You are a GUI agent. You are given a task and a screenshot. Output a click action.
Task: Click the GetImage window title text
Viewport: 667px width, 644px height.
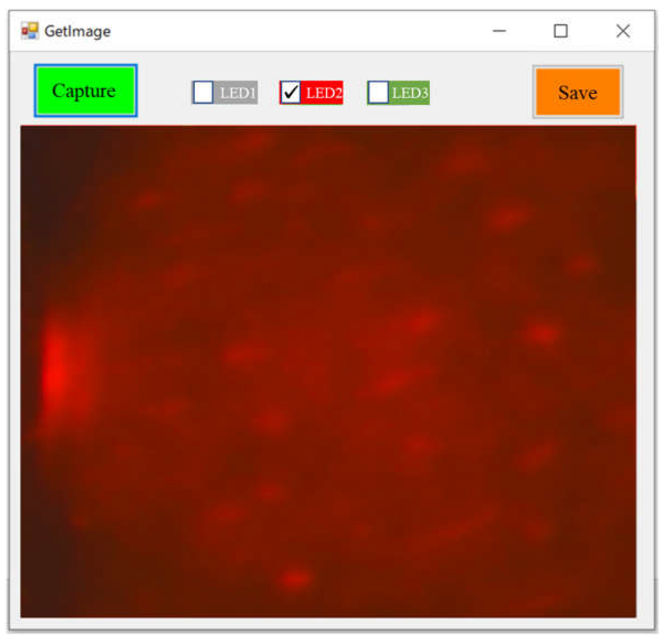pyautogui.click(x=77, y=31)
